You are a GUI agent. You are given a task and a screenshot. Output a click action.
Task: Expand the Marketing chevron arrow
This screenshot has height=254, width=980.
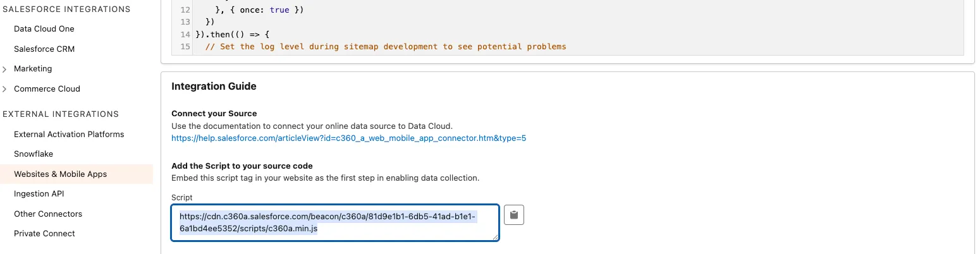click(x=5, y=69)
